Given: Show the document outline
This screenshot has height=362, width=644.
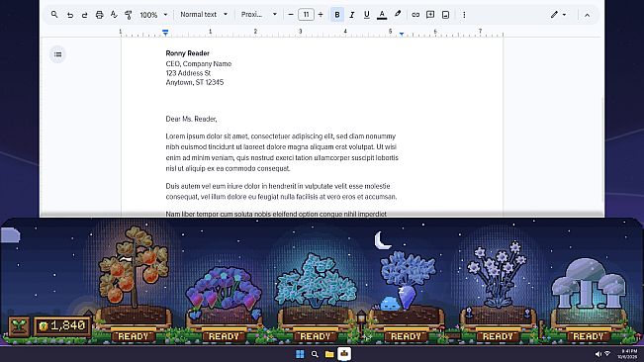Looking at the screenshot, I should pos(58,54).
